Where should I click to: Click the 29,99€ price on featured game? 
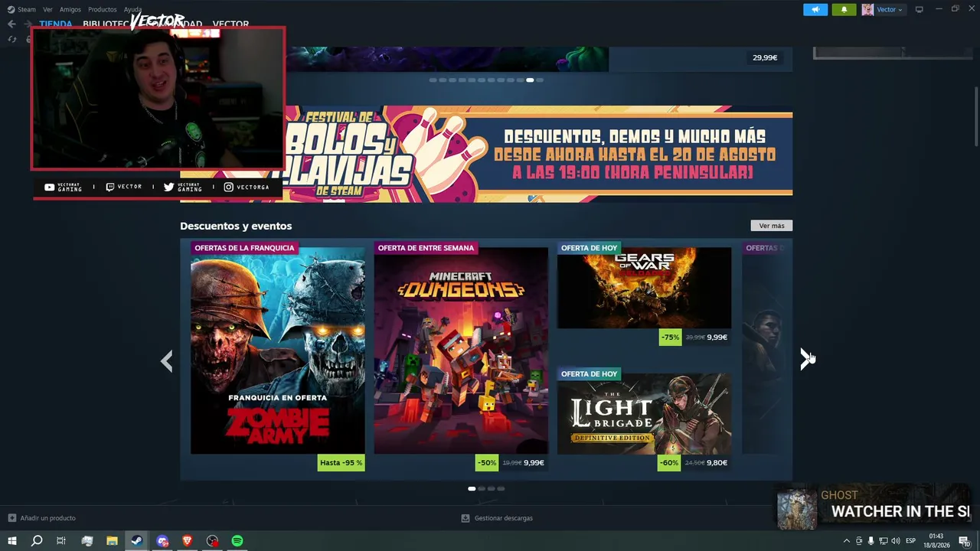click(765, 57)
